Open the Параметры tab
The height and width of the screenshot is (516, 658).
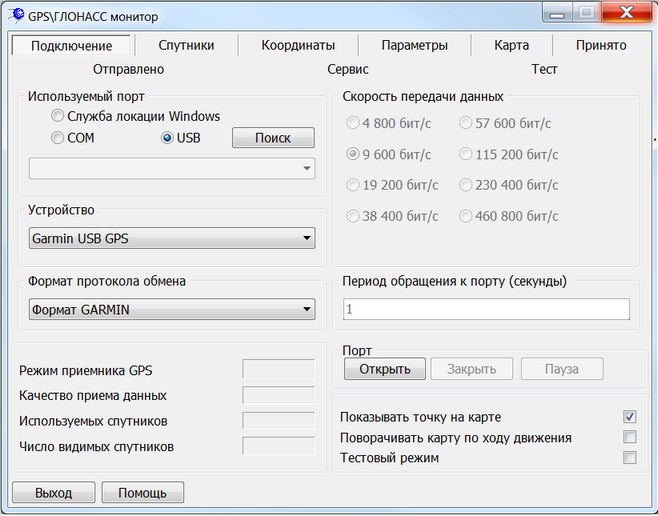click(414, 45)
